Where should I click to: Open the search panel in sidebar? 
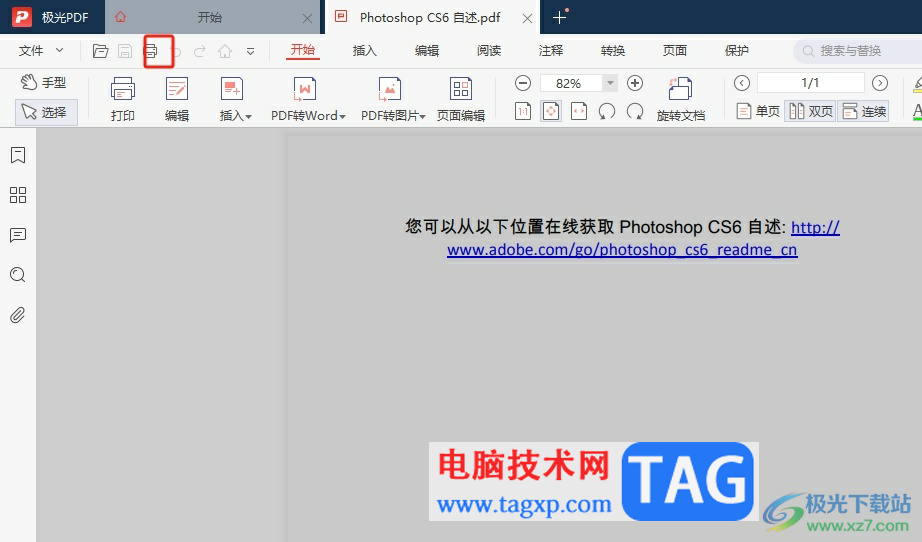click(x=18, y=275)
